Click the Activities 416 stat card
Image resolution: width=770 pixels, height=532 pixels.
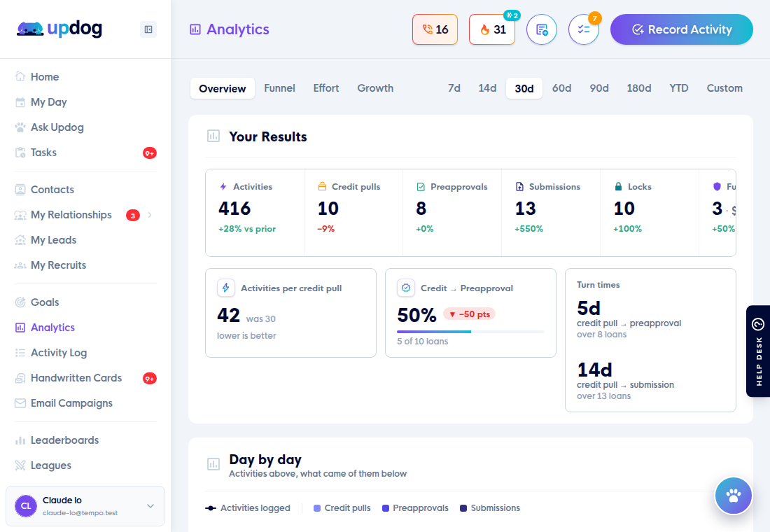click(255, 213)
